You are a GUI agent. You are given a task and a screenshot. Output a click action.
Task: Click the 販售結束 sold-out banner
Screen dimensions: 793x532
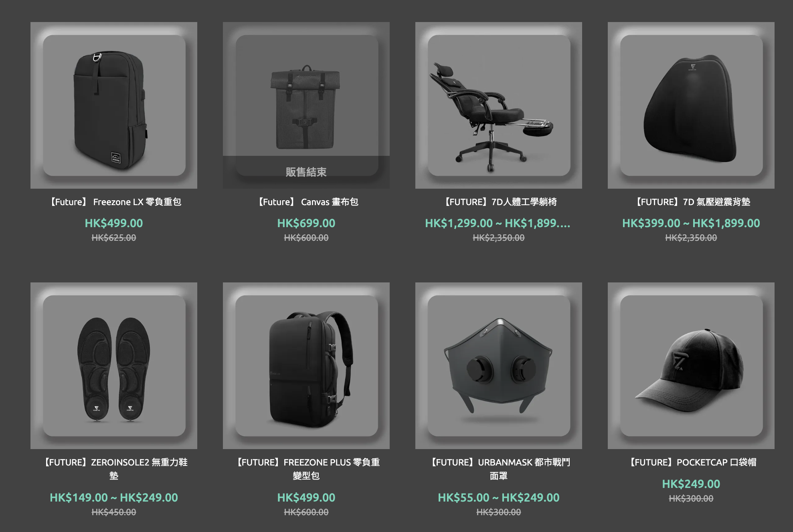306,172
